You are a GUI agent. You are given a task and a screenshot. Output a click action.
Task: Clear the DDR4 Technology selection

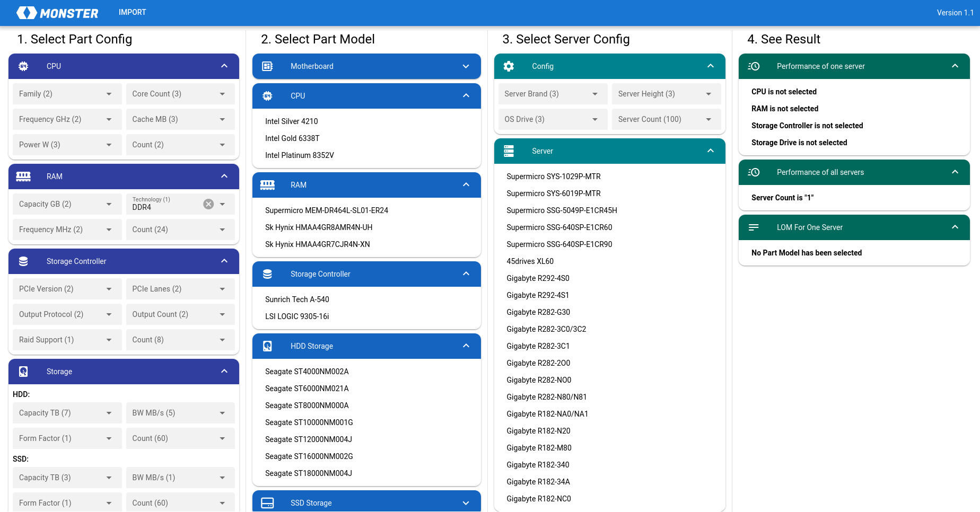[208, 204]
